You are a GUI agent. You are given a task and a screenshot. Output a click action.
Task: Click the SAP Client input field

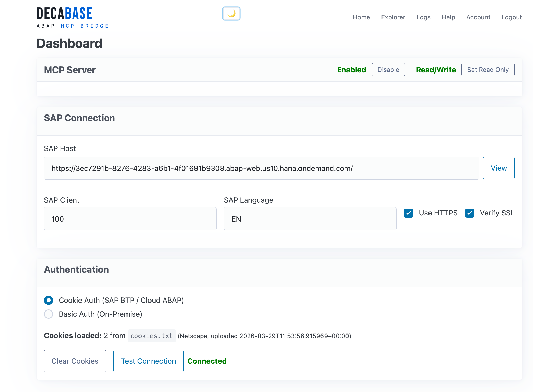pos(130,219)
